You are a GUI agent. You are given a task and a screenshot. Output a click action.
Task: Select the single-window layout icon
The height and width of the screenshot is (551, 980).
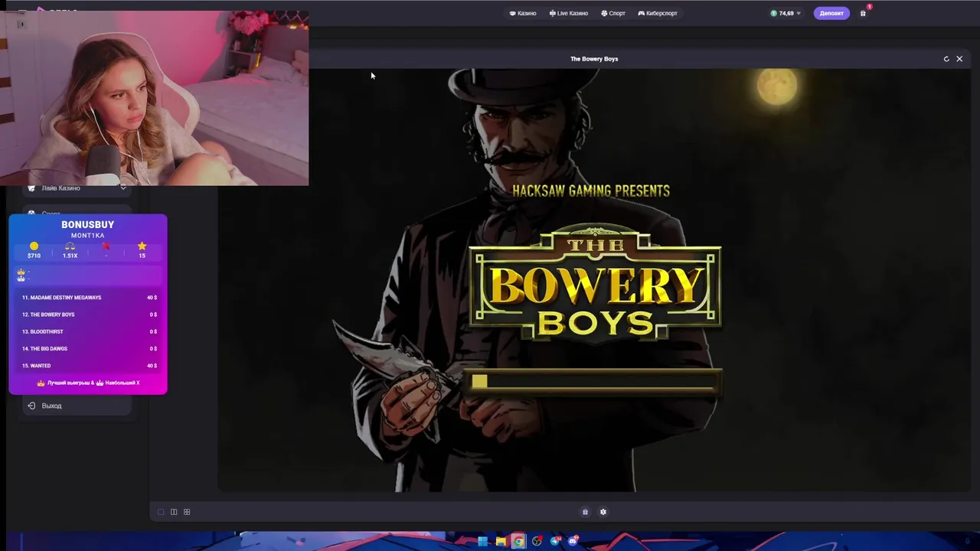161,512
